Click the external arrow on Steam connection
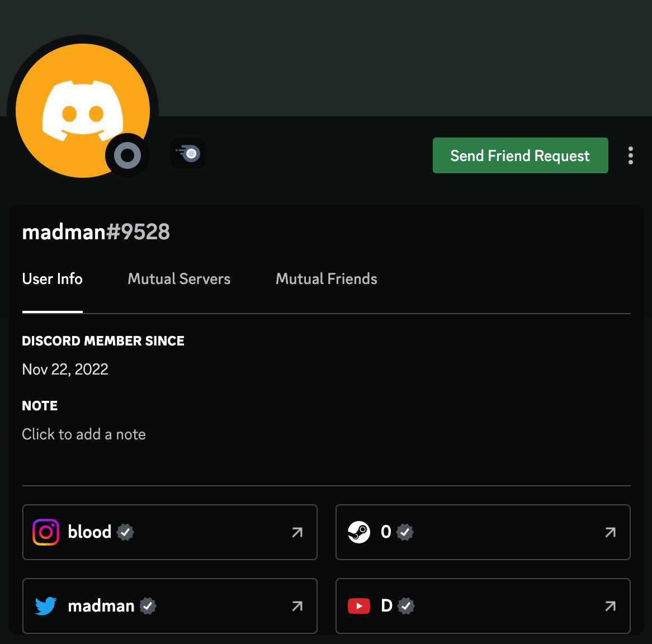Screen dimensions: 652x644 coord(610,532)
